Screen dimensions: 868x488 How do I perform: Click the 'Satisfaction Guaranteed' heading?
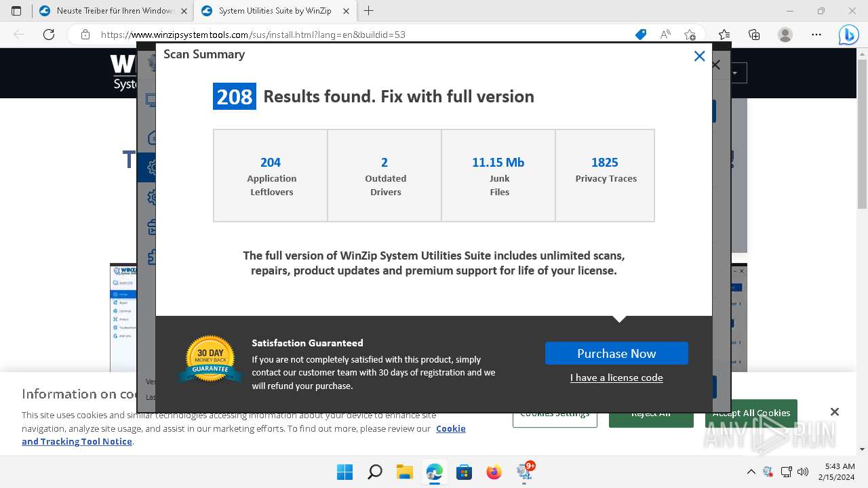point(307,343)
